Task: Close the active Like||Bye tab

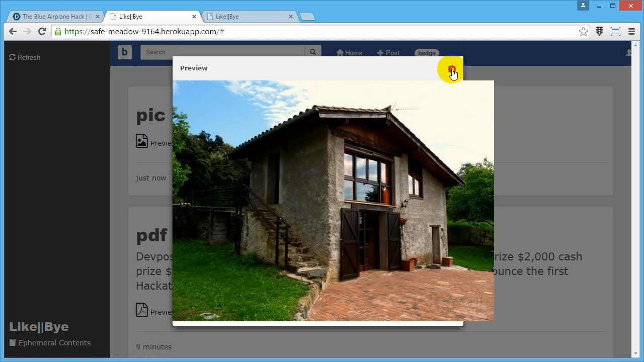Action: tap(194, 17)
